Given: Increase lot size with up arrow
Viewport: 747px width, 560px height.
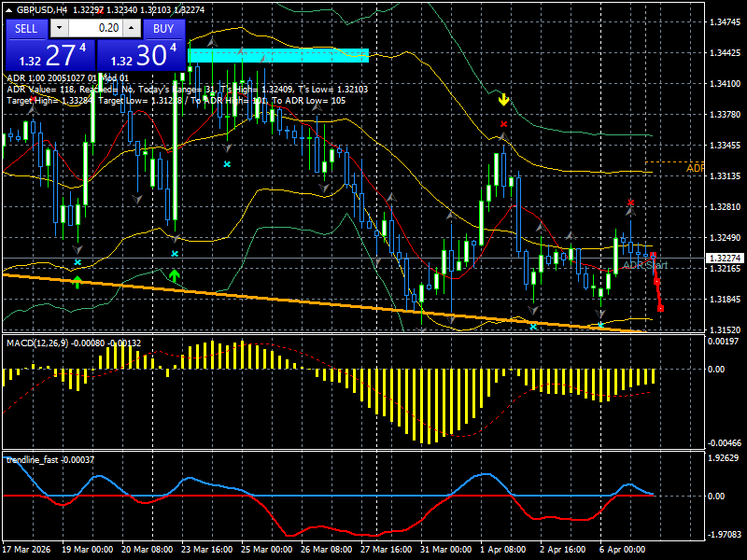Looking at the screenshot, I should click(x=131, y=28).
